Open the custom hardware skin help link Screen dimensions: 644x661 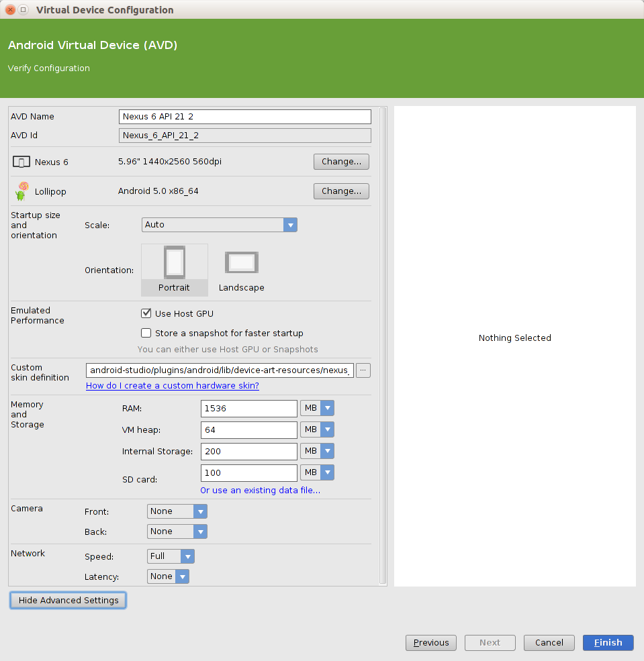172,386
